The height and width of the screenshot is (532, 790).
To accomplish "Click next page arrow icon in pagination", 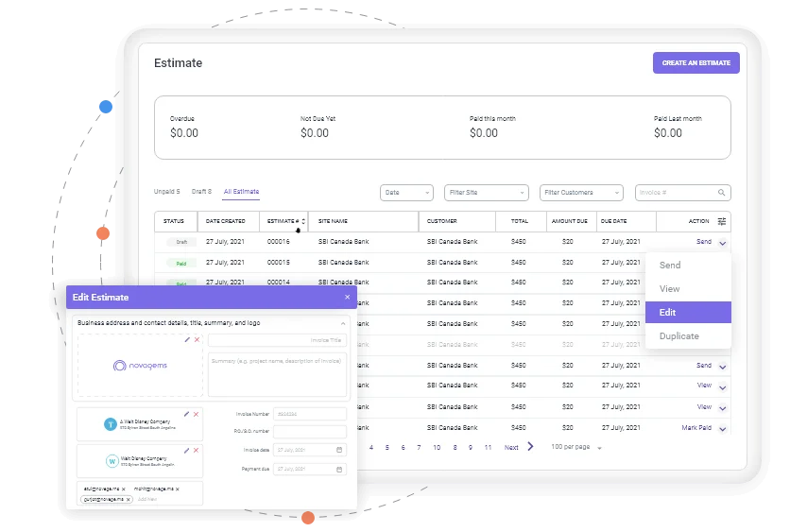I will coord(531,447).
